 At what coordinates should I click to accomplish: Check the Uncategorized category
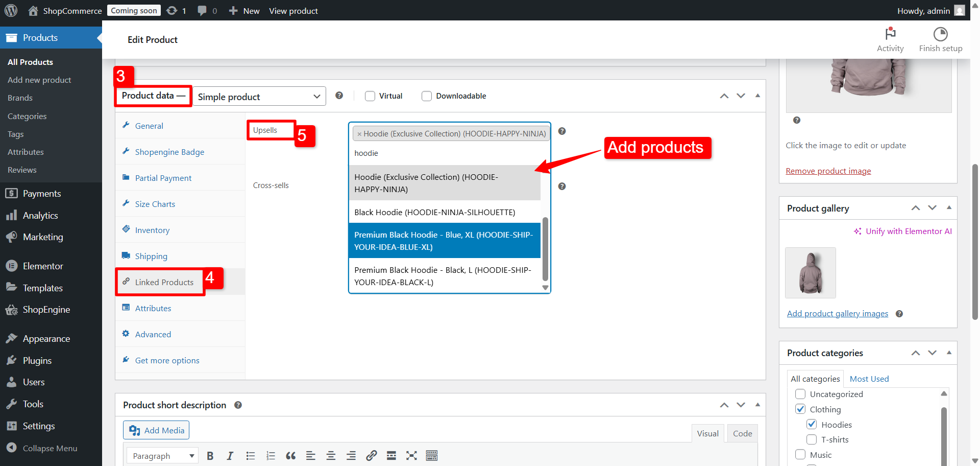point(800,394)
